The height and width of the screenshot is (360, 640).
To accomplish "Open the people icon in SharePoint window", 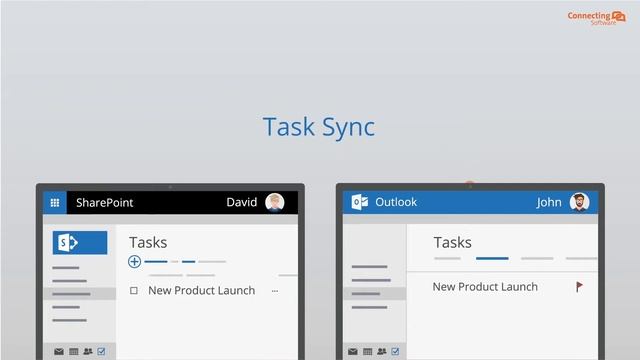I will (x=88, y=351).
